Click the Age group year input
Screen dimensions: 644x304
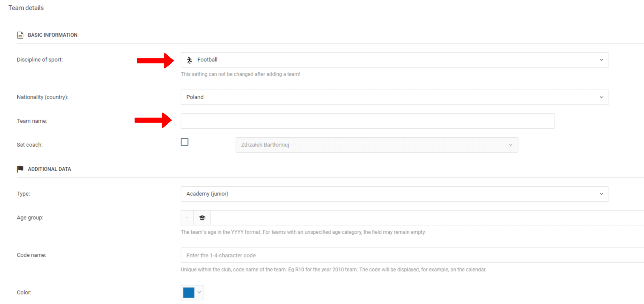[425, 218]
